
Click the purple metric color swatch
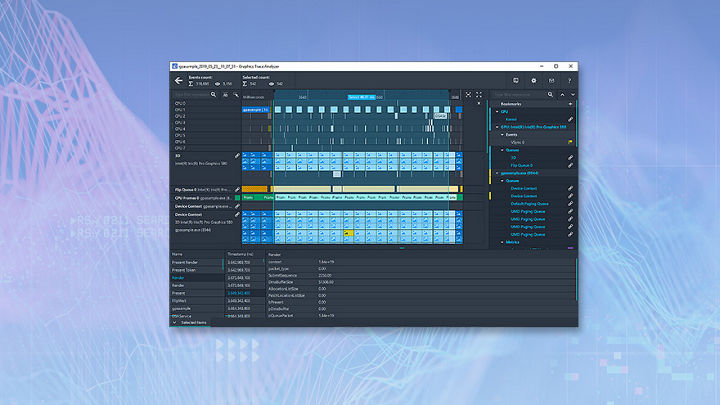(x=570, y=248)
